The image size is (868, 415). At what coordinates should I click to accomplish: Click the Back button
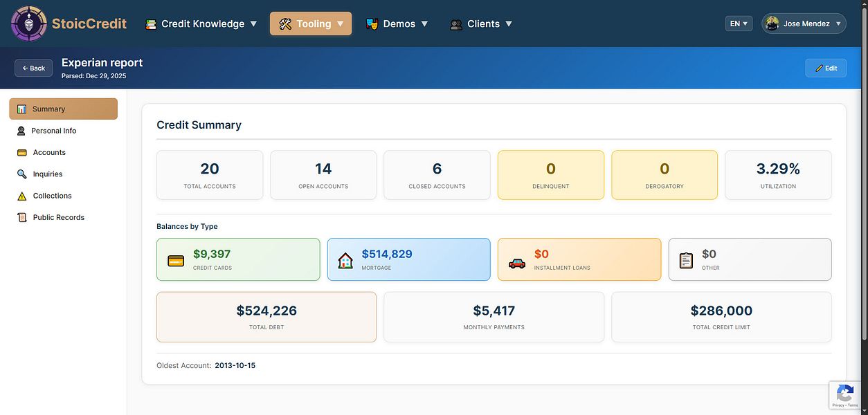(33, 68)
